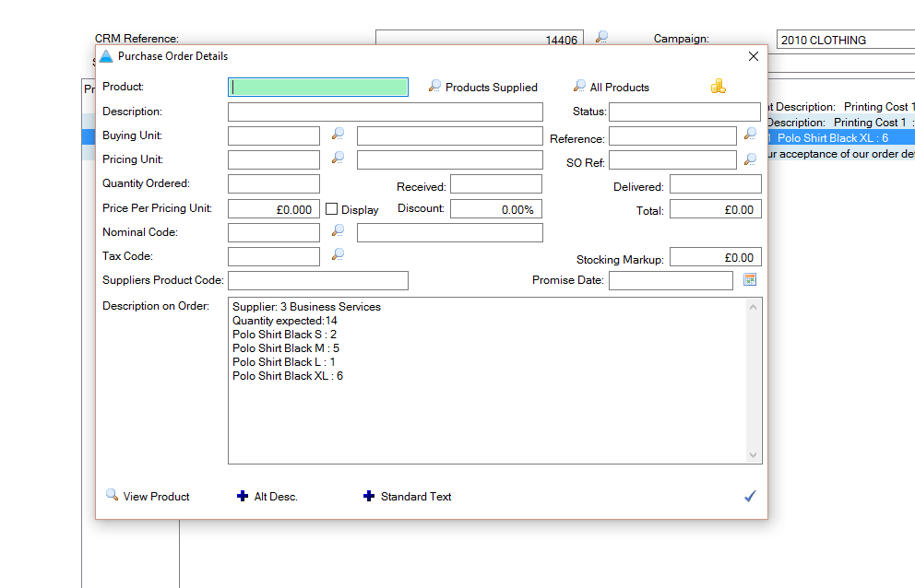This screenshot has height=588, width=915.
Task: Close the Purchase Order Details dialog
Action: pos(754,56)
